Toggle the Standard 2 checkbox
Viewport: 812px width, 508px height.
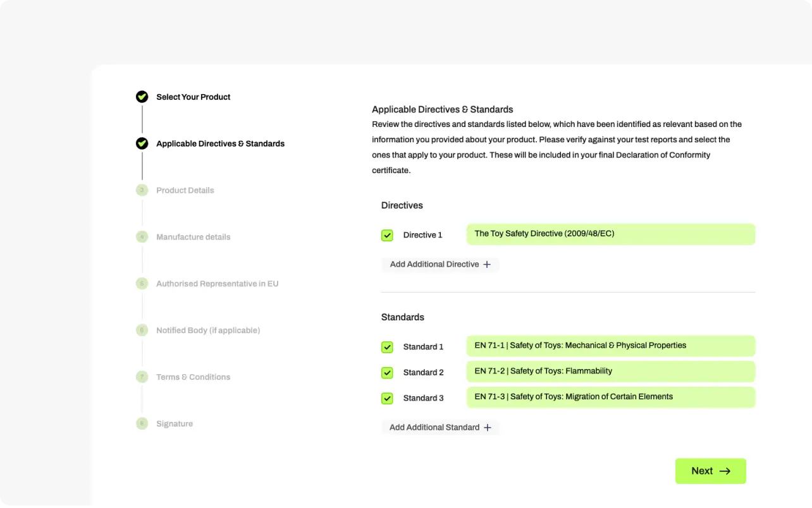click(x=387, y=373)
